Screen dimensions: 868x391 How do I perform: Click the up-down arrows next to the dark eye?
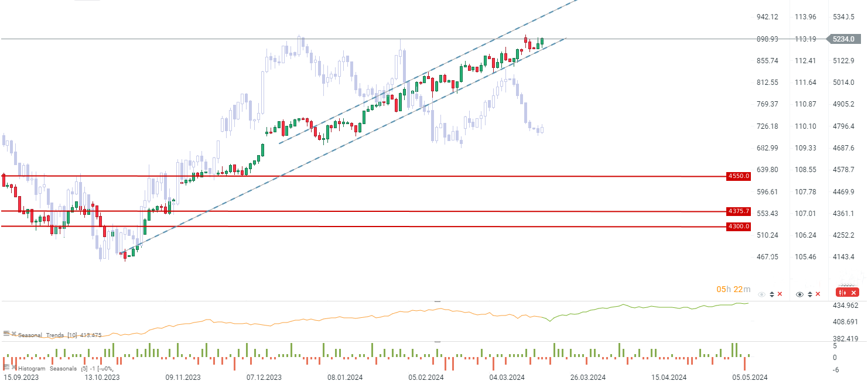point(810,294)
